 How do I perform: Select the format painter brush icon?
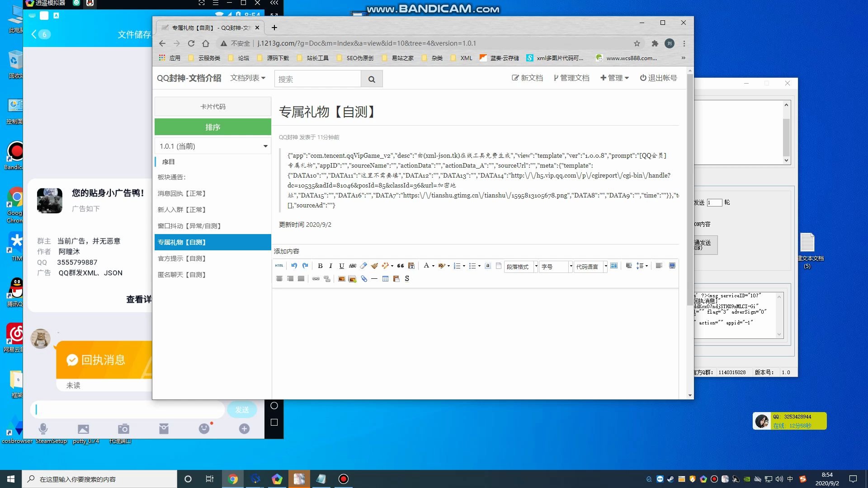[x=374, y=266]
